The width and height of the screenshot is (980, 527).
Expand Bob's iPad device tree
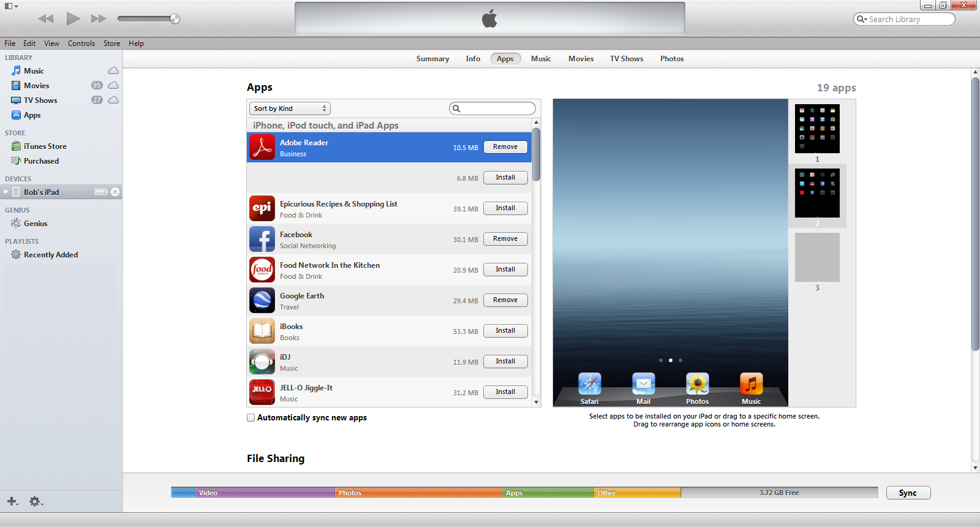(7, 192)
